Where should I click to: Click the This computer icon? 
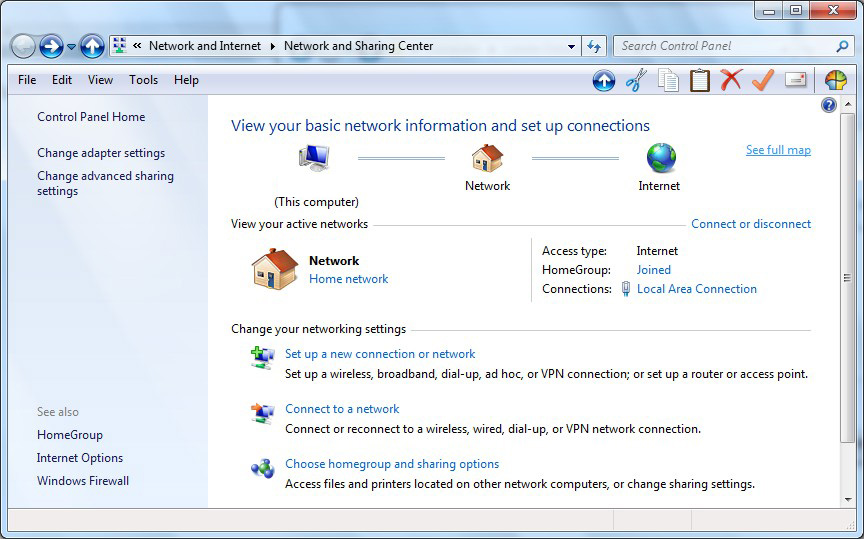pyautogui.click(x=314, y=158)
